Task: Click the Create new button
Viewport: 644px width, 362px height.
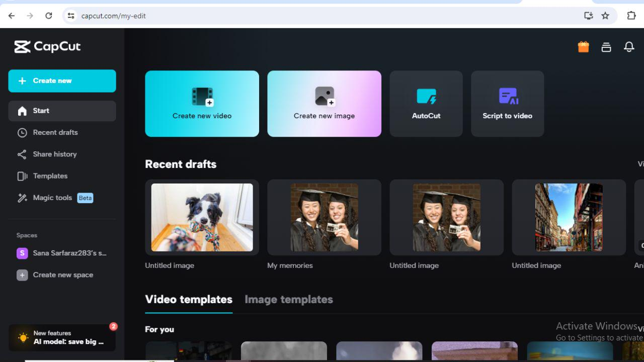Action: [x=62, y=80]
